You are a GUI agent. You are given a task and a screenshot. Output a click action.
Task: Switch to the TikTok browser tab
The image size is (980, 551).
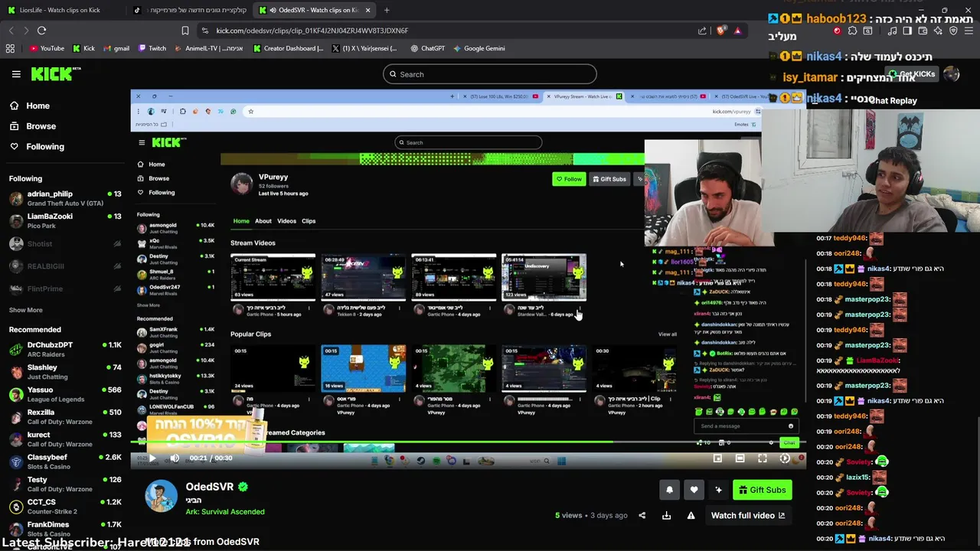click(x=191, y=10)
